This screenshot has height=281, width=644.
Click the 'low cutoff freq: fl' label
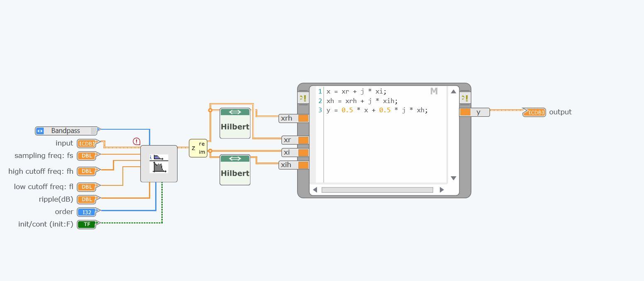point(44,187)
